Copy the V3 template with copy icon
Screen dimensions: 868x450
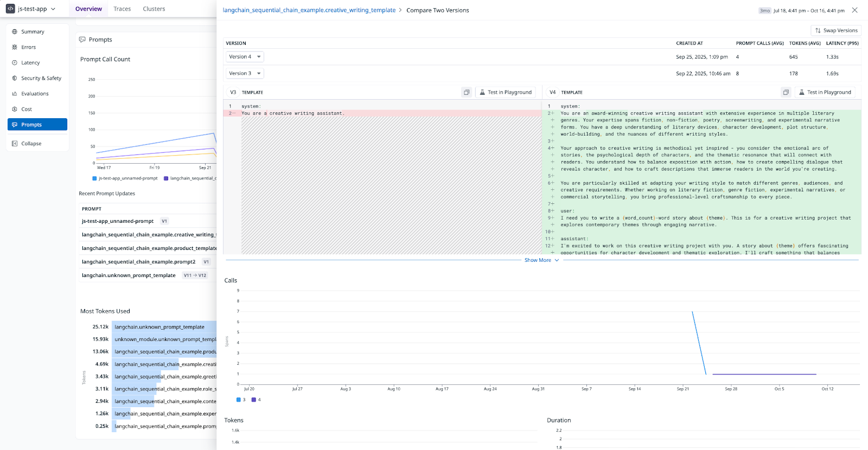pos(467,92)
